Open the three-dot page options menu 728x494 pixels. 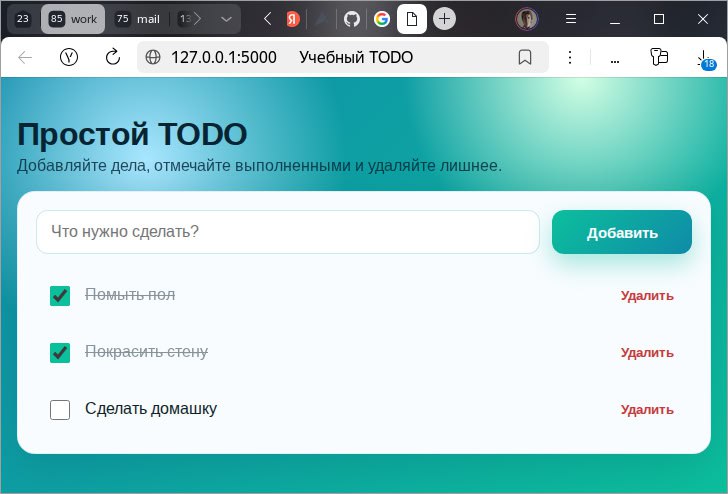pos(571,58)
